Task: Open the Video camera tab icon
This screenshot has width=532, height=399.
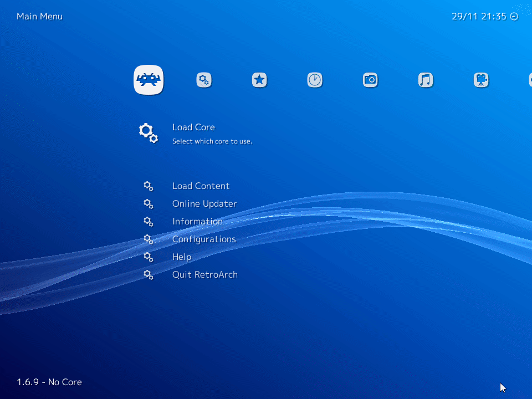Action: pos(481,80)
